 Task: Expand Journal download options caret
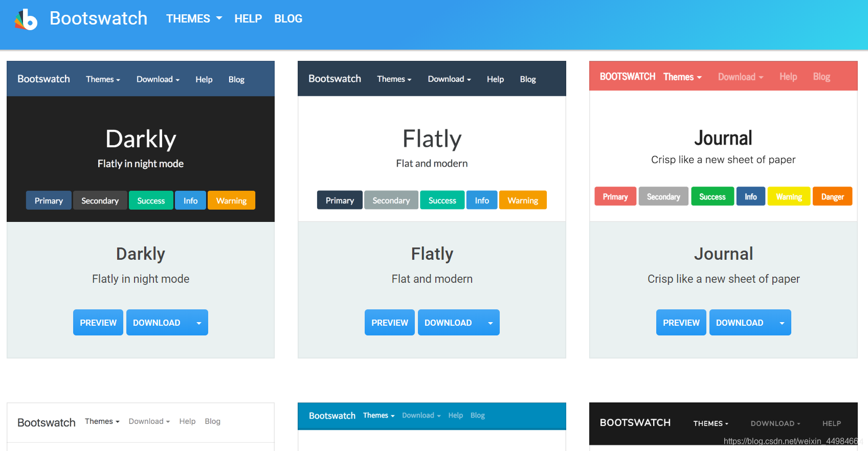coord(782,323)
